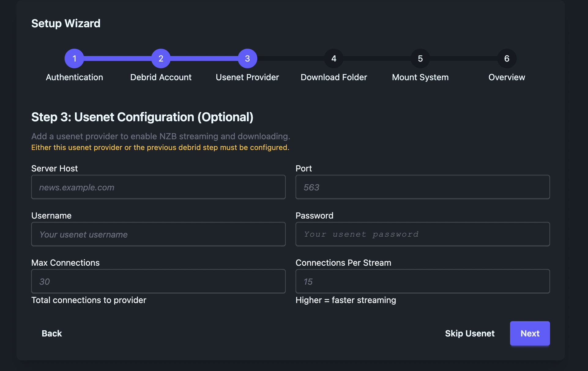
Task: Select step 1 Authentication circle
Action: (x=74, y=58)
